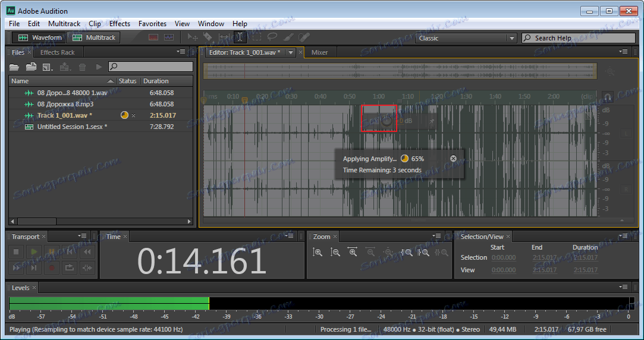Expand the Editor file dropdown arrow
This screenshot has width=644, height=340.
click(290, 52)
